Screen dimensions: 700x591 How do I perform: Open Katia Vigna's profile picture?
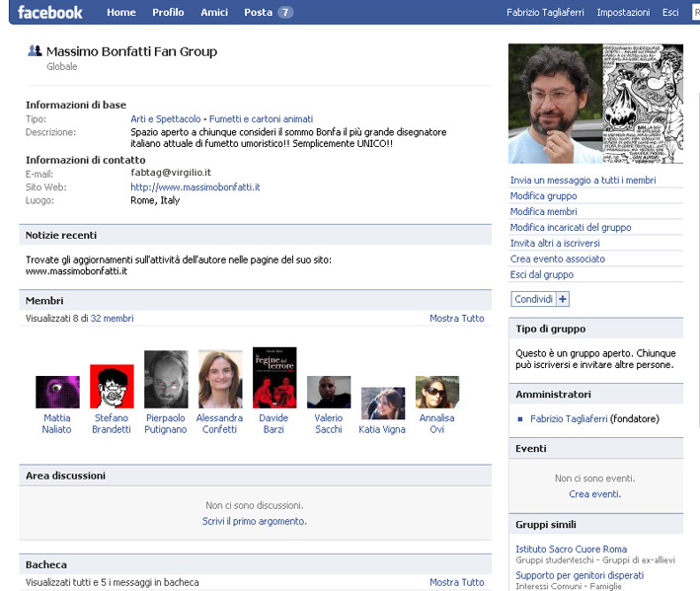click(383, 404)
